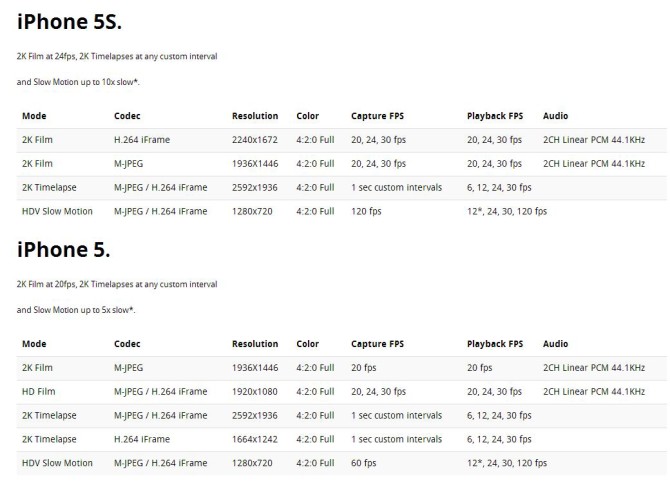Click the Color header in iPhone 5S table
The image size is (670, 481).
pos(308,116)
